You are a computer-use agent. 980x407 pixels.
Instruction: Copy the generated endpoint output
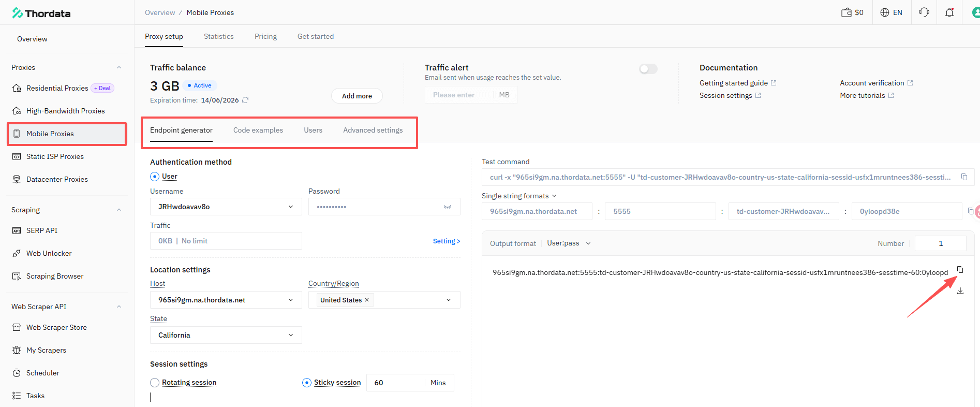960,270
